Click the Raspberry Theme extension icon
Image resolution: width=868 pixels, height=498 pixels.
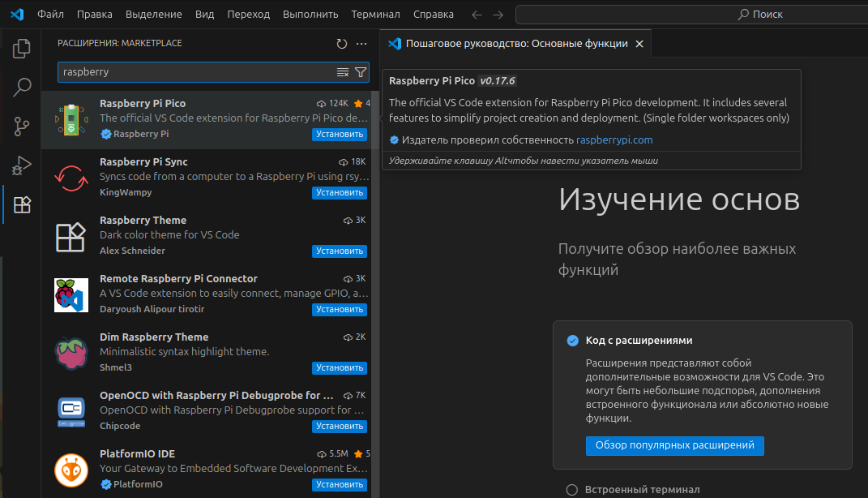(x=71, y=237)
